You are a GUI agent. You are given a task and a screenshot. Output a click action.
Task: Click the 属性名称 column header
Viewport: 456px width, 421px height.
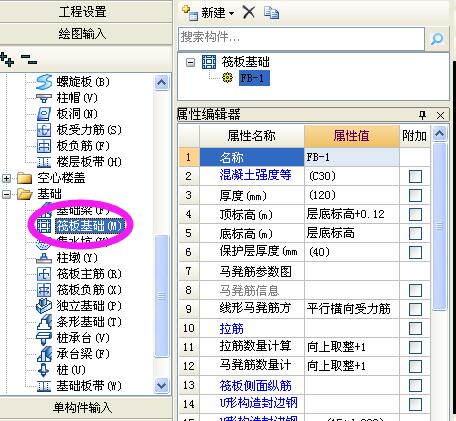(x=252, y=136)
